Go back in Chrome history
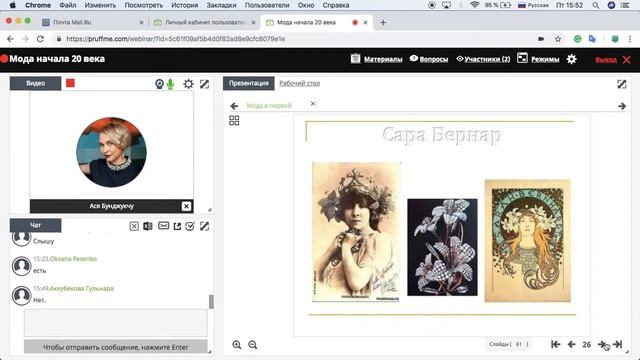Image resolution: width=640 pixels, height=360 pixels. pos(10,39)
